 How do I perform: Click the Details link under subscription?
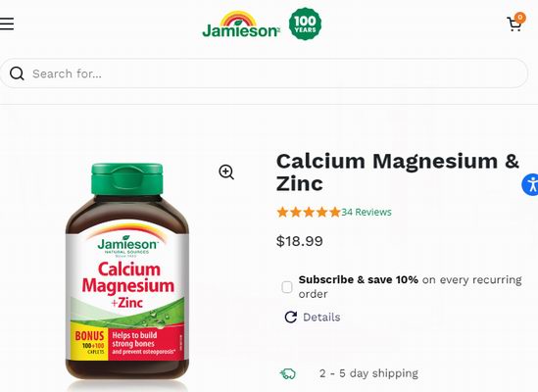(321, 318)
